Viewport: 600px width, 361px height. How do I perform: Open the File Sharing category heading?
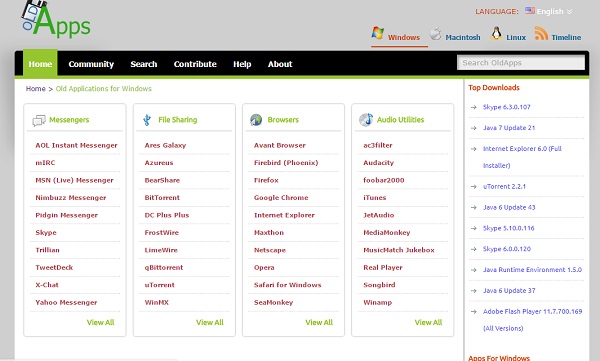point(178,120)
